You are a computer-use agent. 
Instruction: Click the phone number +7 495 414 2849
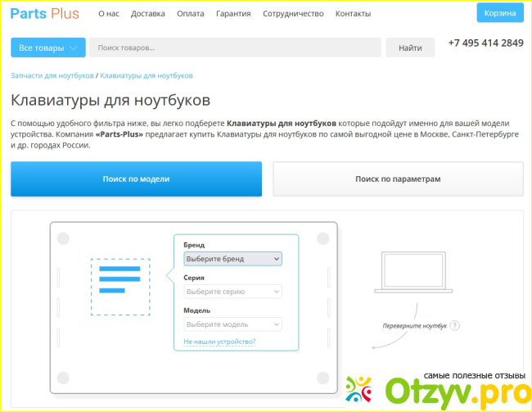(485, 43)
